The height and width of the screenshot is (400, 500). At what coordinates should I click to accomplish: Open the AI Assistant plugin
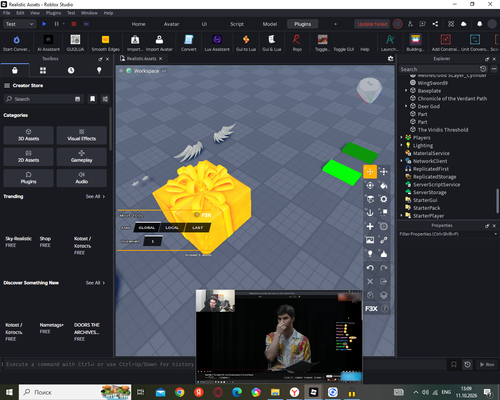(x=48, y=43)
